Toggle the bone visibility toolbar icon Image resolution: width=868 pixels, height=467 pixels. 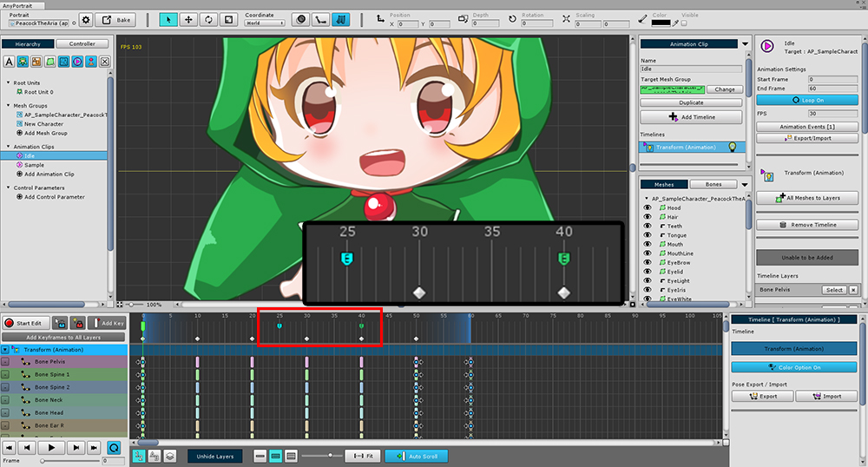320,20
